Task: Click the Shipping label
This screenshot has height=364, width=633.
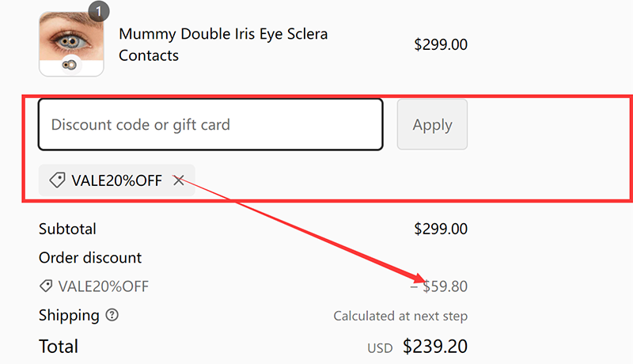Action: tap(69, 315)
